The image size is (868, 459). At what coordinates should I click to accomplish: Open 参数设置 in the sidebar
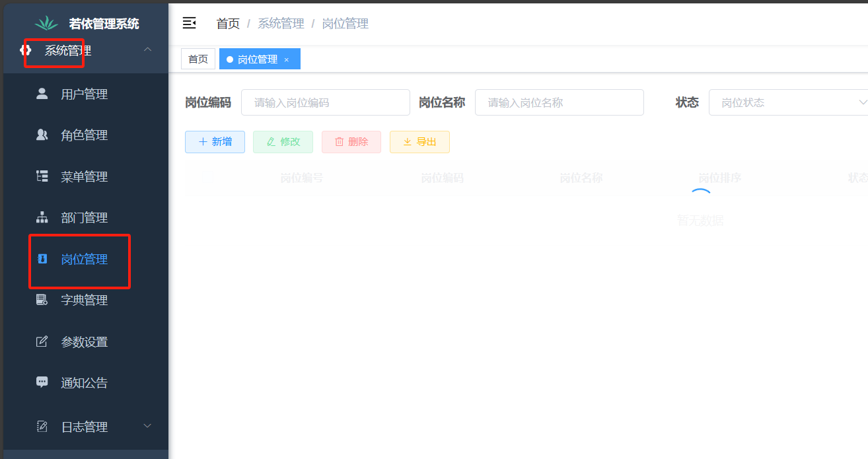coord(85,341)
